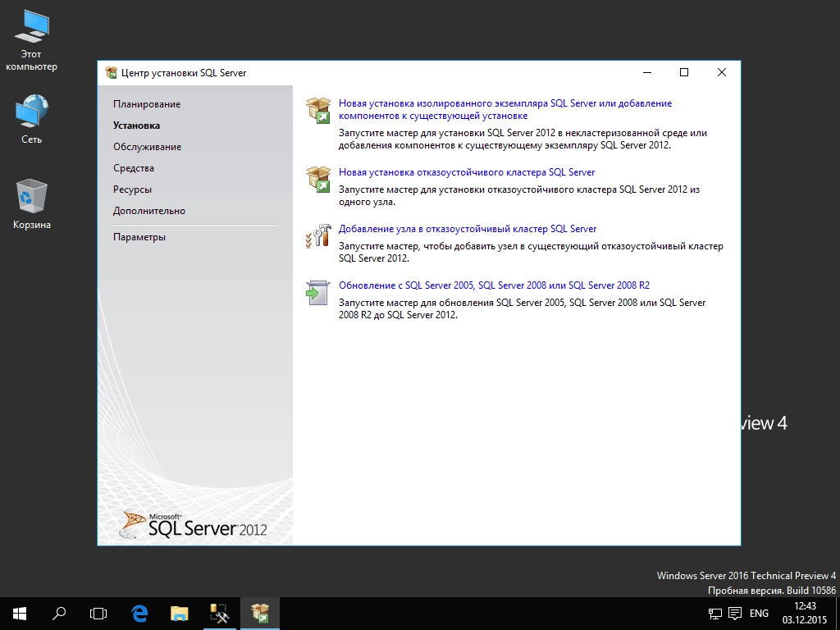Screen dimensions: 840x630
Task: Open the Action Center notifications icon
Action: point(735,614)
